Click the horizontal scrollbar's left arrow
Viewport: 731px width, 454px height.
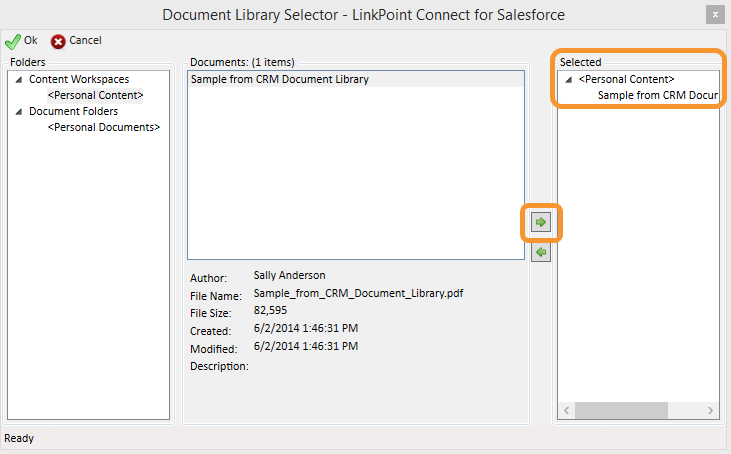(x=566, y=410)
